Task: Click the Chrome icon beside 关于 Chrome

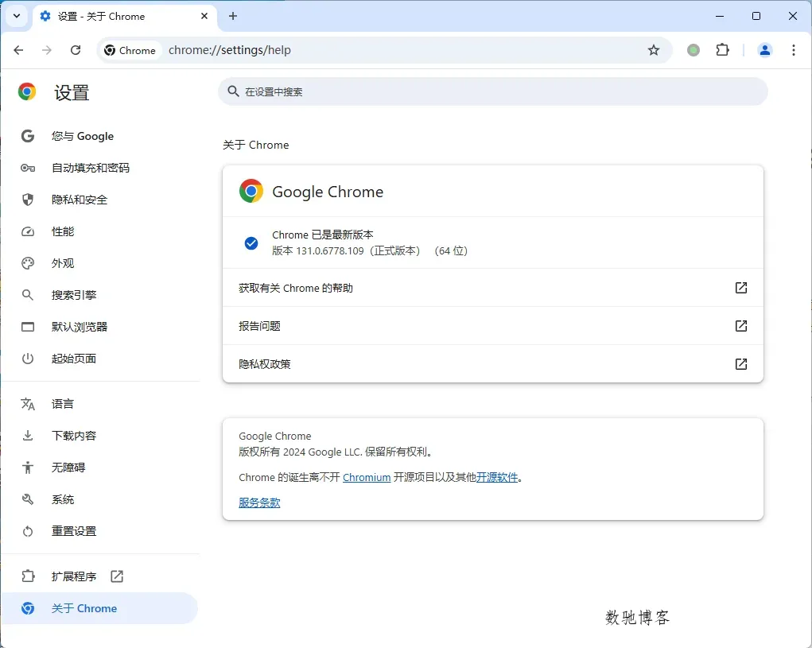Action: point(28,608)
